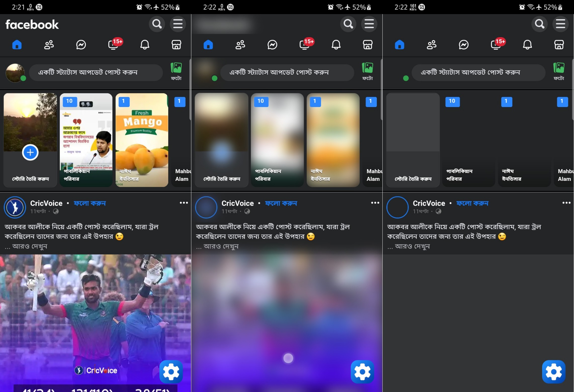574x392 pixels.
Task: Tap the cricket player post image
Action: click(96, 314)
